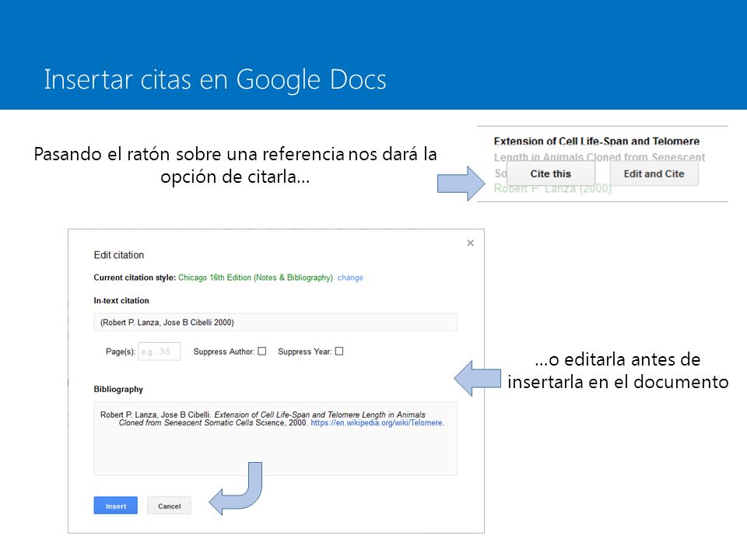Click the 'Edit and Cite' button
This screenshot has height=560, width=747.
click(654, 173)
